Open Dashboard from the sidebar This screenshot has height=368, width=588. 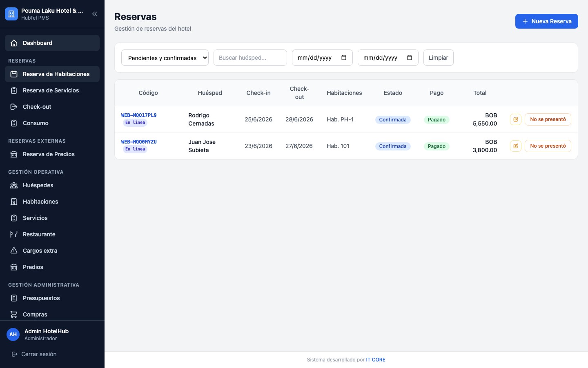pos(52,43)
